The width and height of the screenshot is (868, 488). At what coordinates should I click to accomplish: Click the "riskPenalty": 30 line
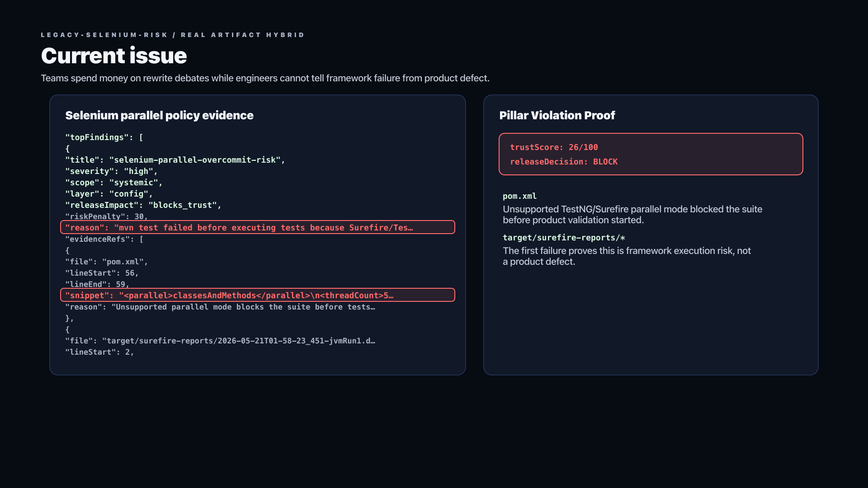tap(107, 216)
